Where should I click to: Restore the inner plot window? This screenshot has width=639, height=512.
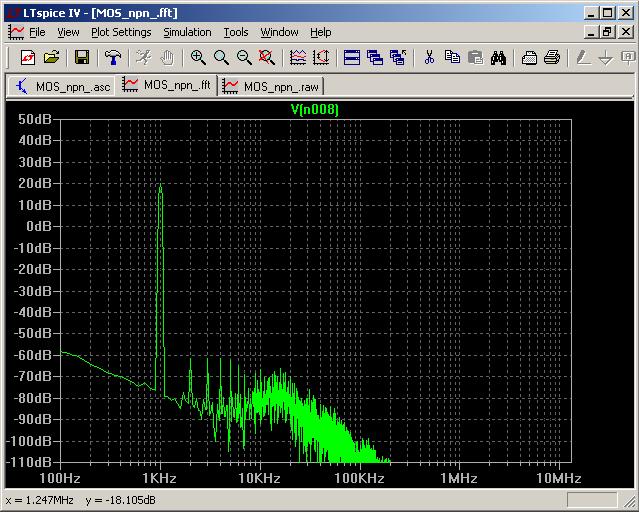pyautogui.click(x=607, y=32)
